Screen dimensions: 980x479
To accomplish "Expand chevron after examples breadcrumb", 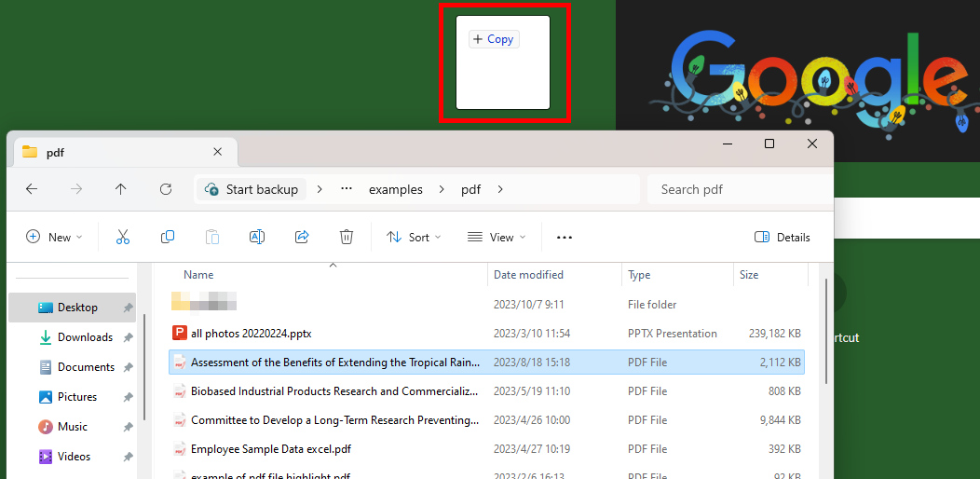I will (442, 189).
